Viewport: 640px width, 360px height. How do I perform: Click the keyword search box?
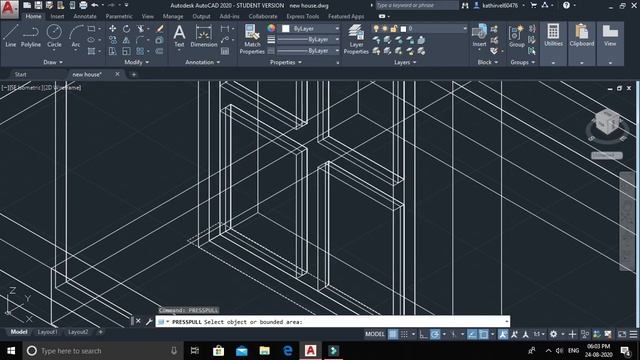416,5
